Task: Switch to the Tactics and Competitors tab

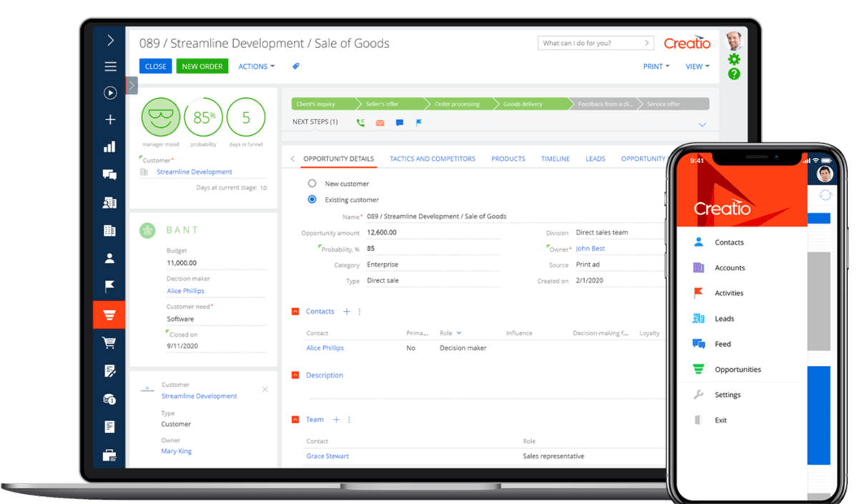Action: pyautogui.click(x=433, y=159)
